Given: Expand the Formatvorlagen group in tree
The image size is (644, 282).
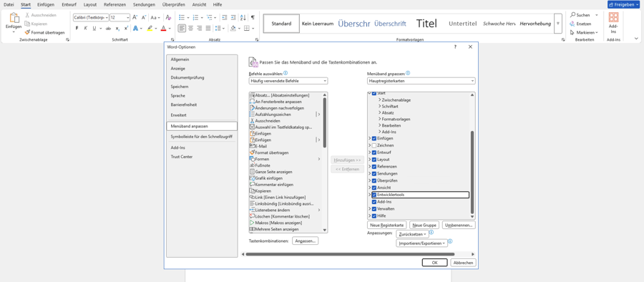Looking at the screenshot, I should pyautogui.click(x=379, y=120).
